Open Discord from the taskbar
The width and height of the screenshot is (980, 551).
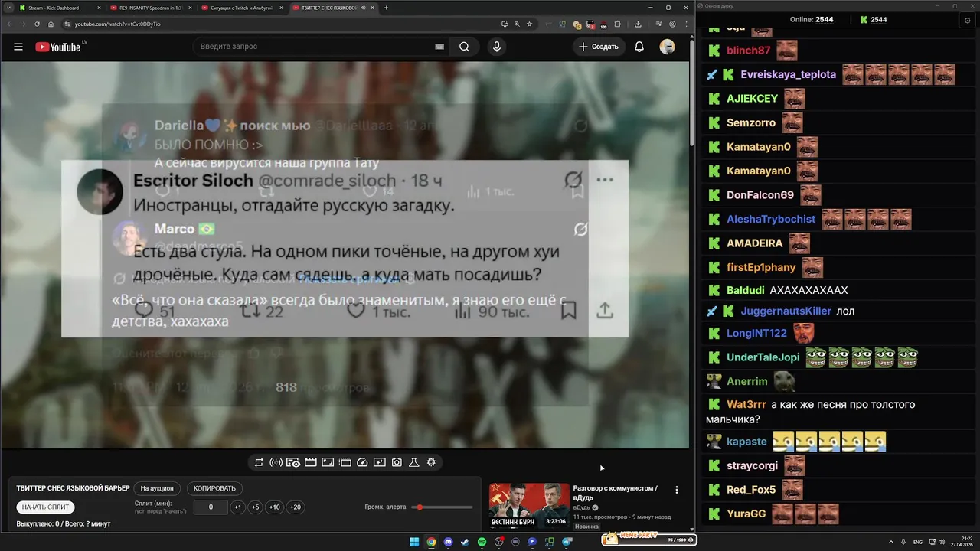[x=448, y=542]
